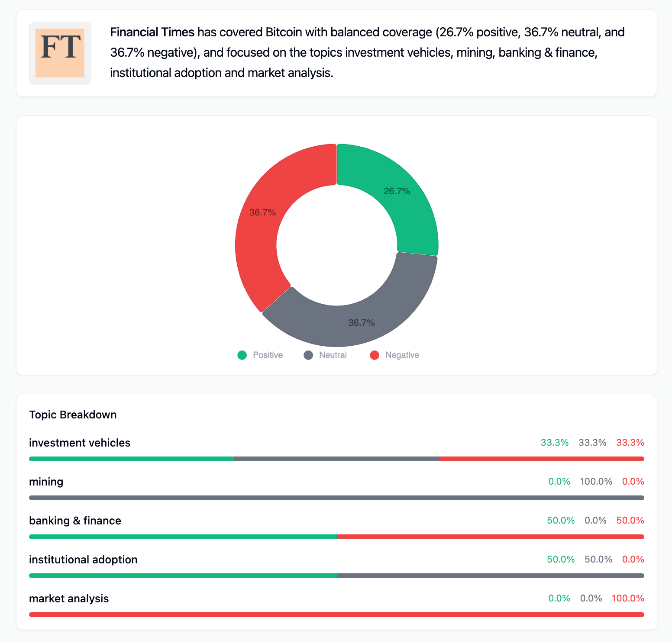
Task: Select the banking & finance topic label
Action: [75, 521]
